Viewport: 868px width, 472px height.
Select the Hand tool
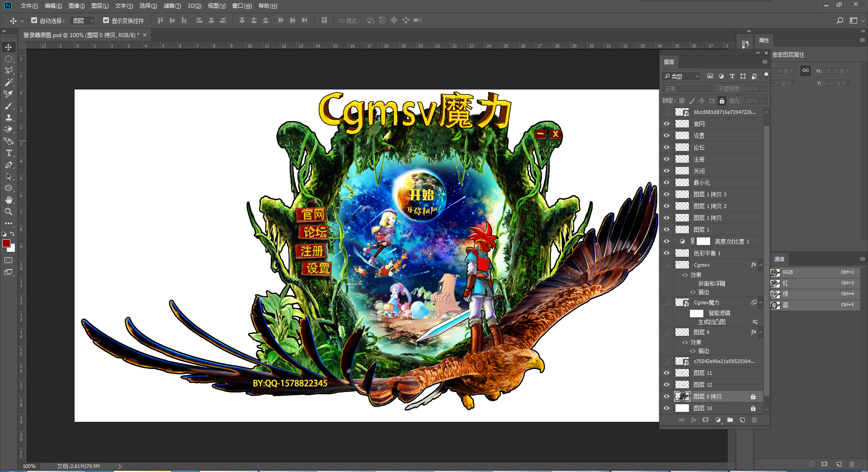9,200
